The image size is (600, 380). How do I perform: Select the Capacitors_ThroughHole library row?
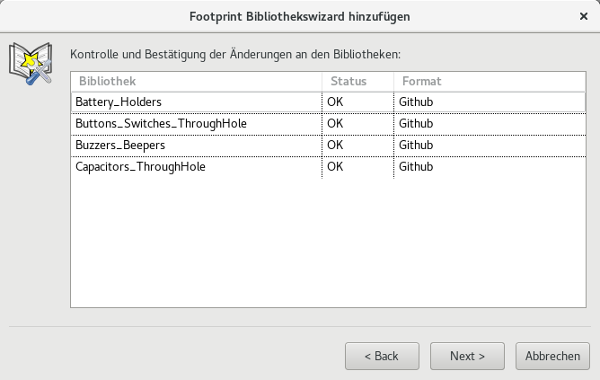coord(328,167)
